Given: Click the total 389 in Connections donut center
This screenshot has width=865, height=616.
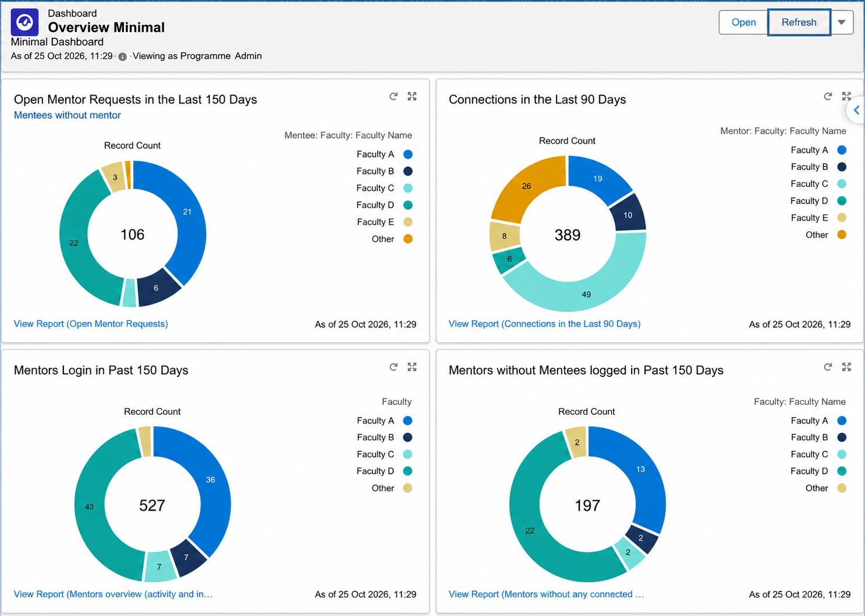Looking at the screenshot, I should [568, 235].
